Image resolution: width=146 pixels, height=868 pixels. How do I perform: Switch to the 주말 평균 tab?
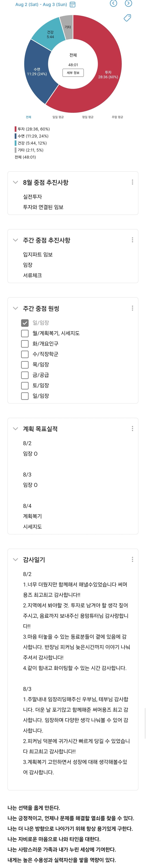pyautogui.click(x=117, y=117)
